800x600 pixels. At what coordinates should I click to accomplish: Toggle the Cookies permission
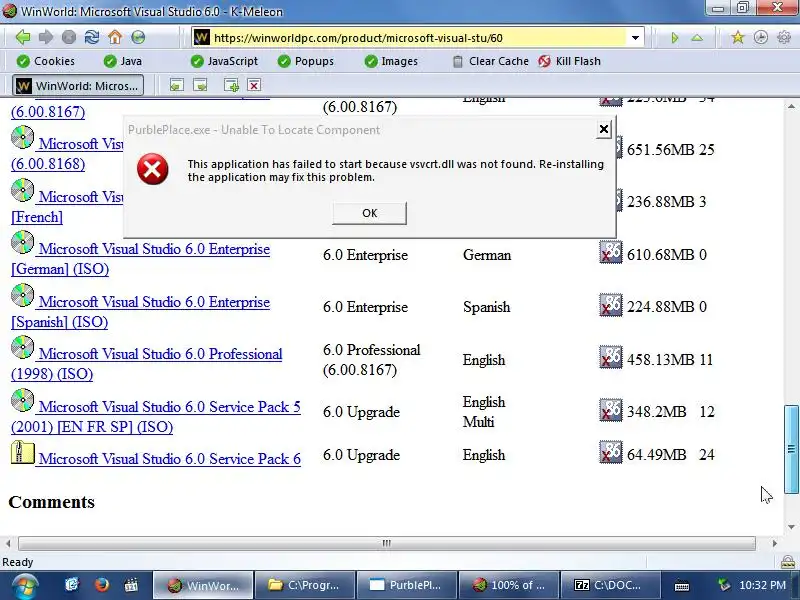click(45, 61)
